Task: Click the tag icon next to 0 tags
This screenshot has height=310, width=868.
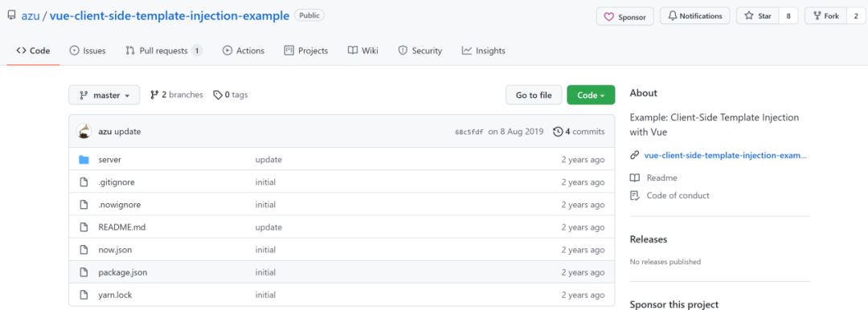Action: pyautogui.click(x=218, y=96)
